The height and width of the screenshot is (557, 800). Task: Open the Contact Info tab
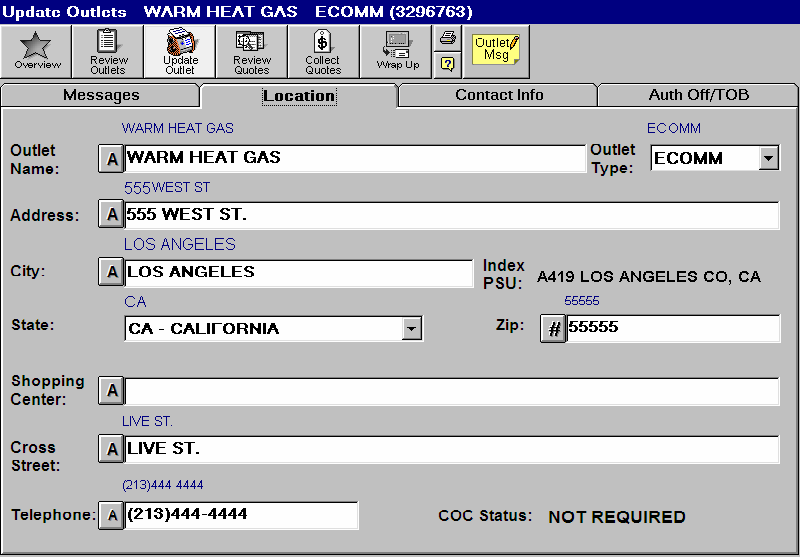(x=499, y=95)
